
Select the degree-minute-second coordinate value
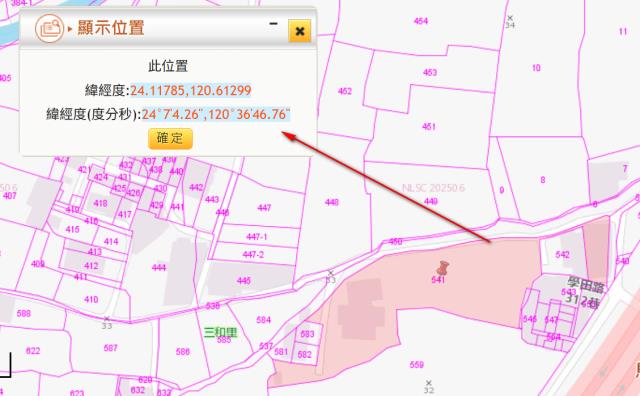216,115
